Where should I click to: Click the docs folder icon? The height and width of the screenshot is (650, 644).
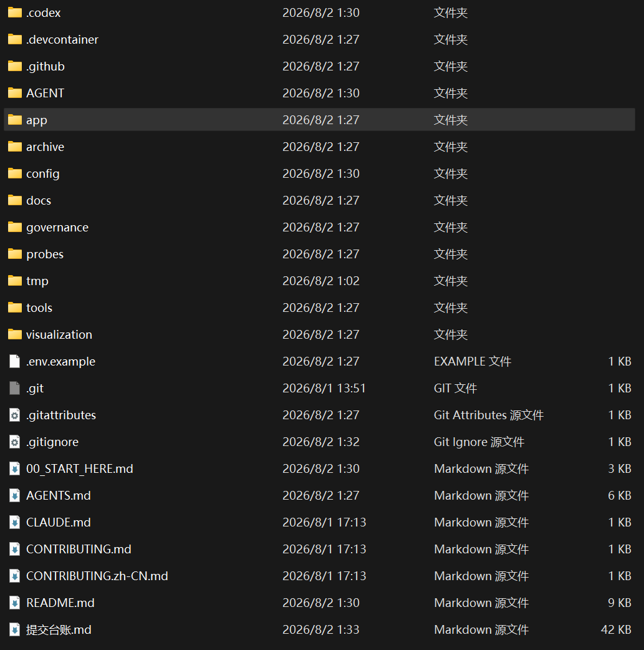point(15,200)
